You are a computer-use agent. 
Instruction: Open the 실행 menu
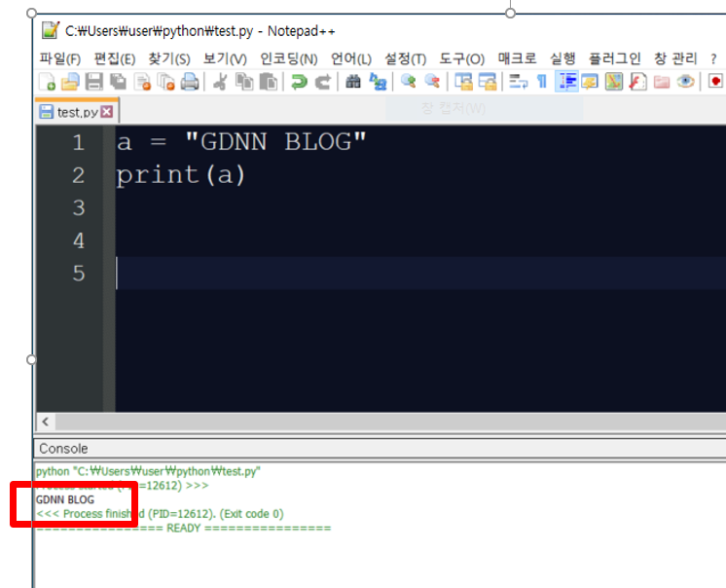click(563, 58)
